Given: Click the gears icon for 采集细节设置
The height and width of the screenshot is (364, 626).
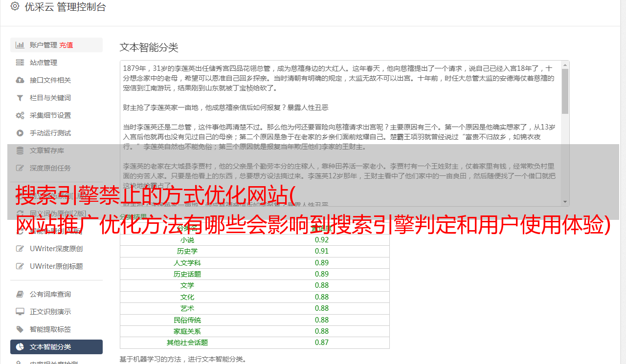Looking at the screenshot, I should (x=20, y=115).
